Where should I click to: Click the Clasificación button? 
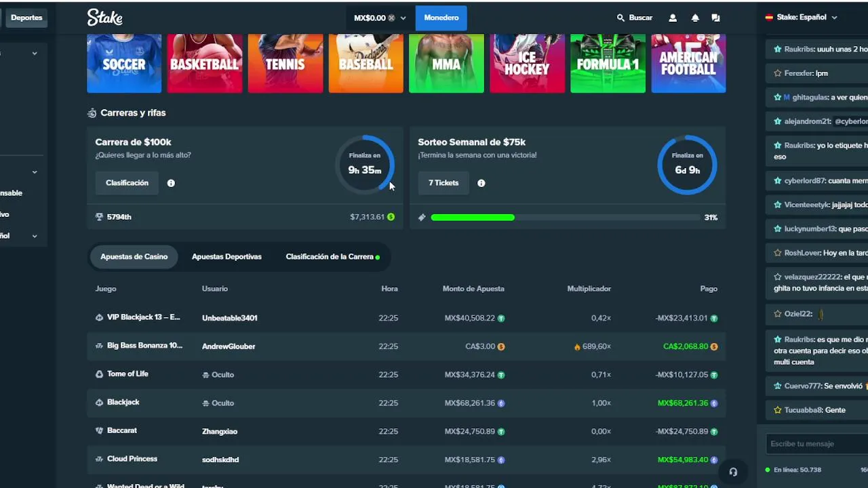(127, 183)
